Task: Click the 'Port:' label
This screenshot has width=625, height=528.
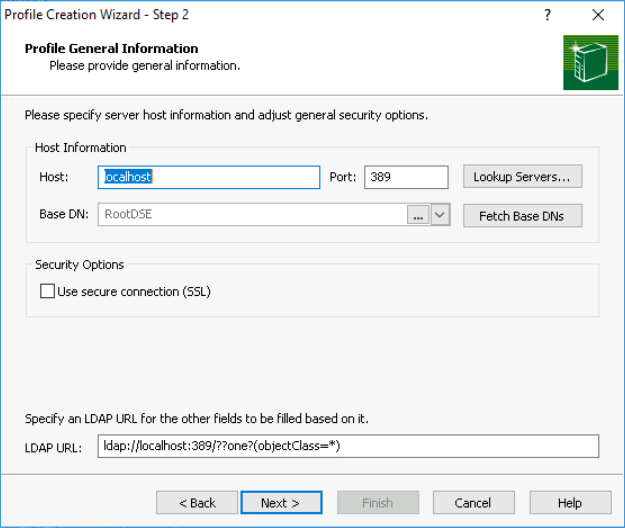Action: point(343,177)
